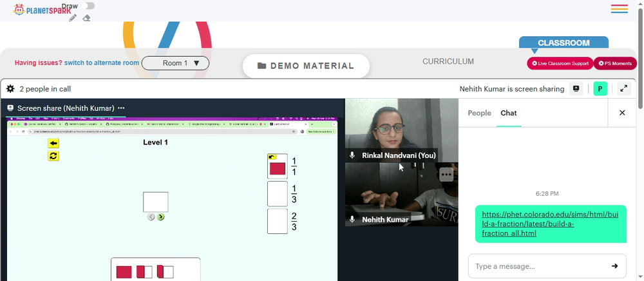This screenshot has width=644, height=281.
Task: Send the chat message arrow
Action: pyautogui.click(x=614, y=266)
